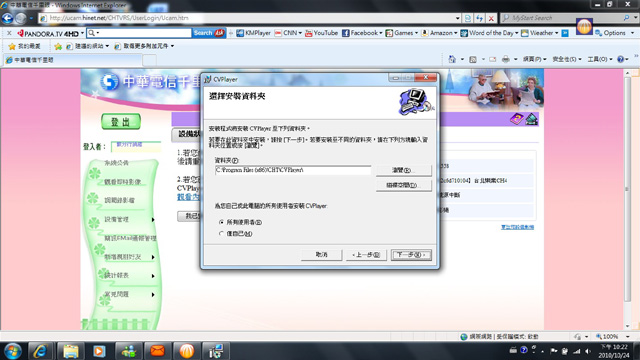Click orange sphere taskbar icon
This screenshot has width=640, height=360.
(x=187, y=351)
